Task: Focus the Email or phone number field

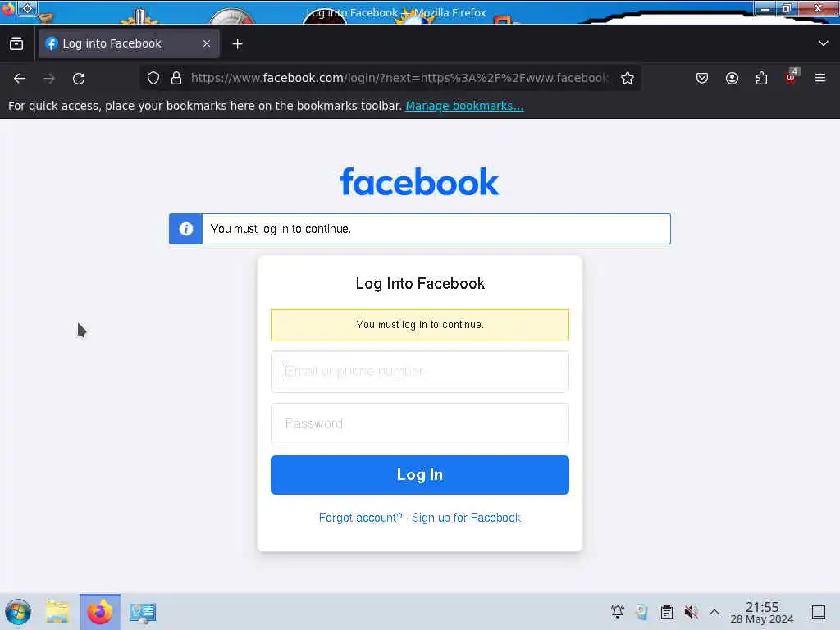Action: (419, 372)
